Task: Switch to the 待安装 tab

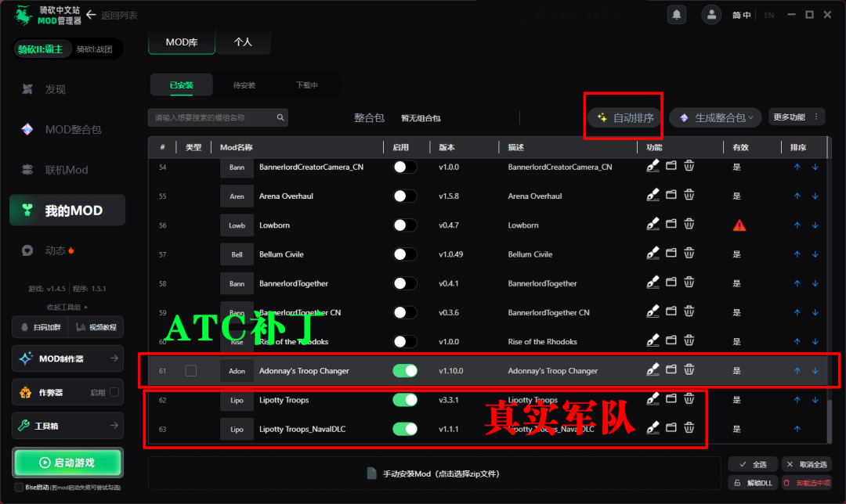Action: (x=244, y=85)
